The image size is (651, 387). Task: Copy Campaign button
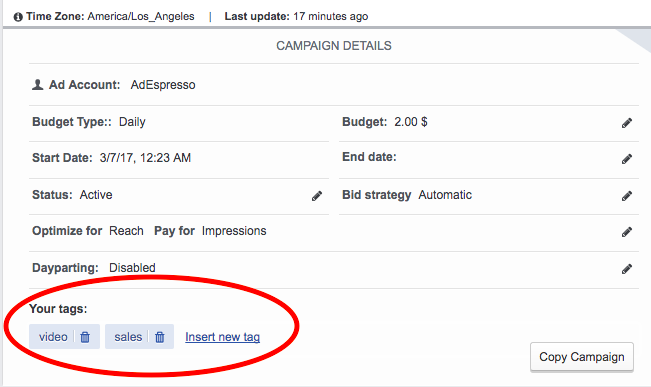click(582, 357)
